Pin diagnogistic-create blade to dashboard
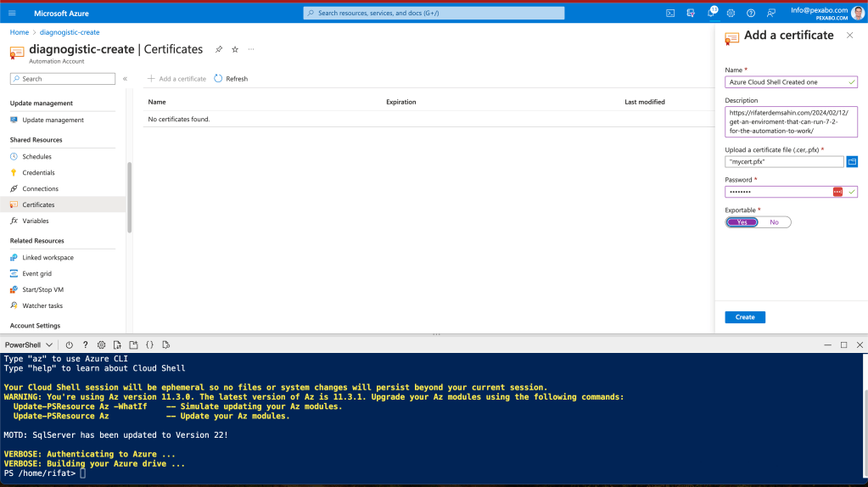This screenshot has height=487, width=868. pos(219,49)
